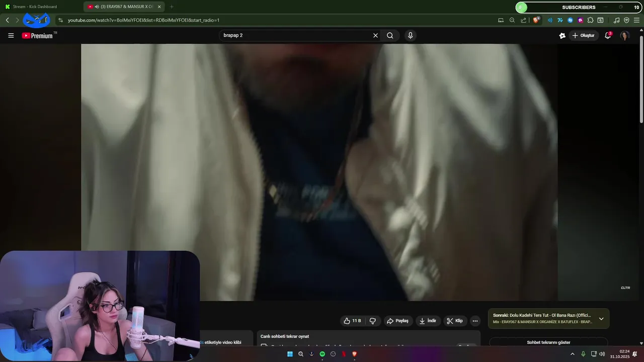Open the media control music note
The height and width of the screenshot is (362, 644).
617,20
